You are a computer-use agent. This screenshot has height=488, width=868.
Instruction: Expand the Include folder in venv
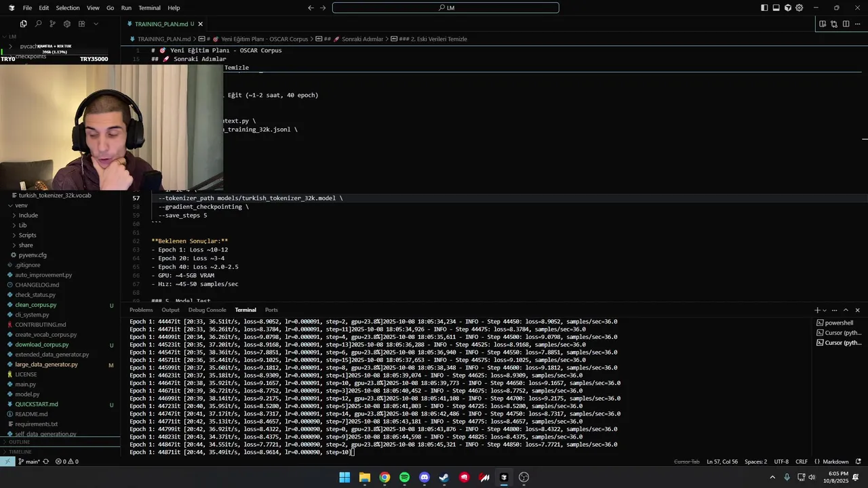28,215
